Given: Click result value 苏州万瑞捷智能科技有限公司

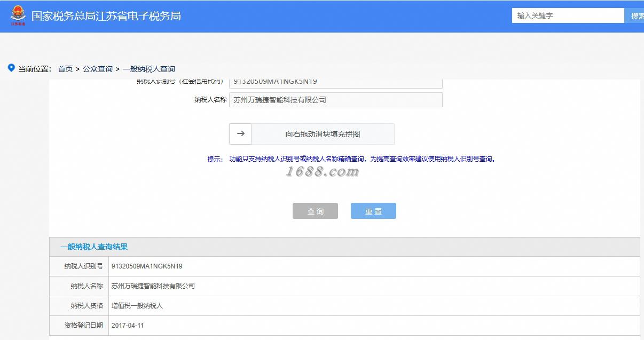Looking at the screenshot, I should tap(153, 286).
